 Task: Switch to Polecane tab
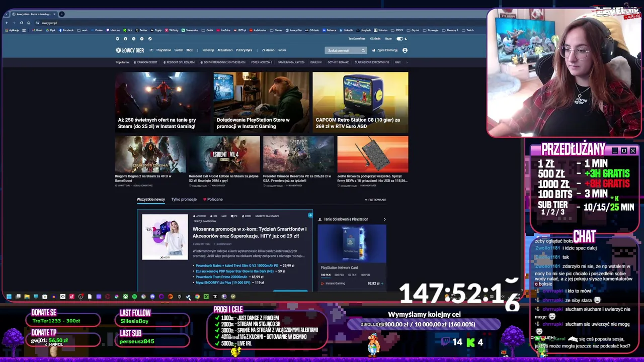[x=213, y=200]
